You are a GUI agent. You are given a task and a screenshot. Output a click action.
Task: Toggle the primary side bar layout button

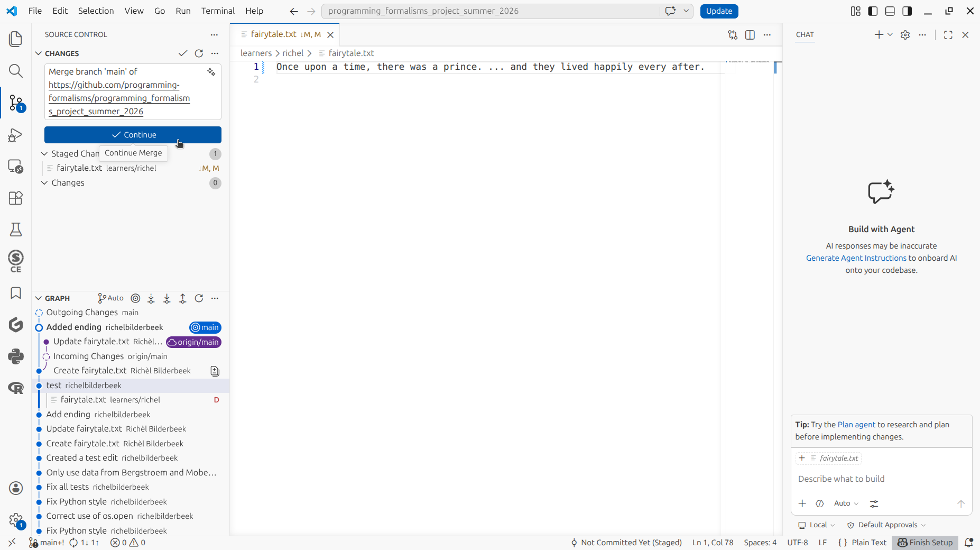coord(873,11)
